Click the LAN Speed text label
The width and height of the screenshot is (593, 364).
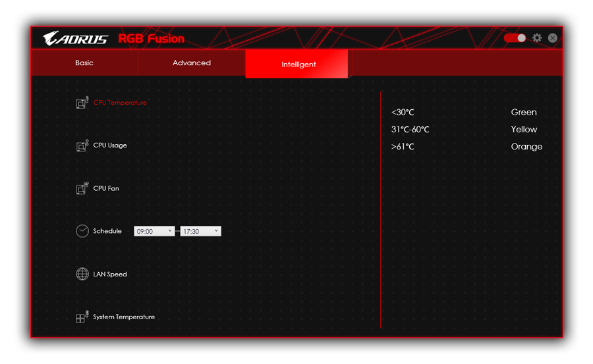(x=110, y=274)
